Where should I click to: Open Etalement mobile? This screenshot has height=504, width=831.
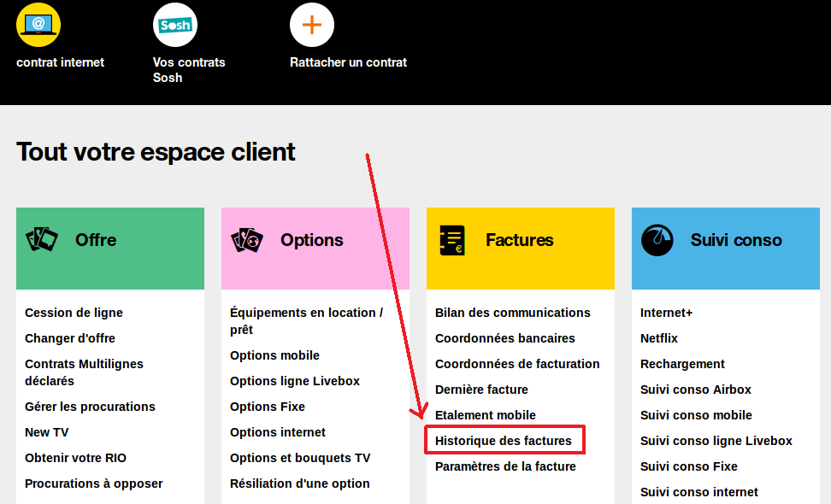[x=486, y=415]
